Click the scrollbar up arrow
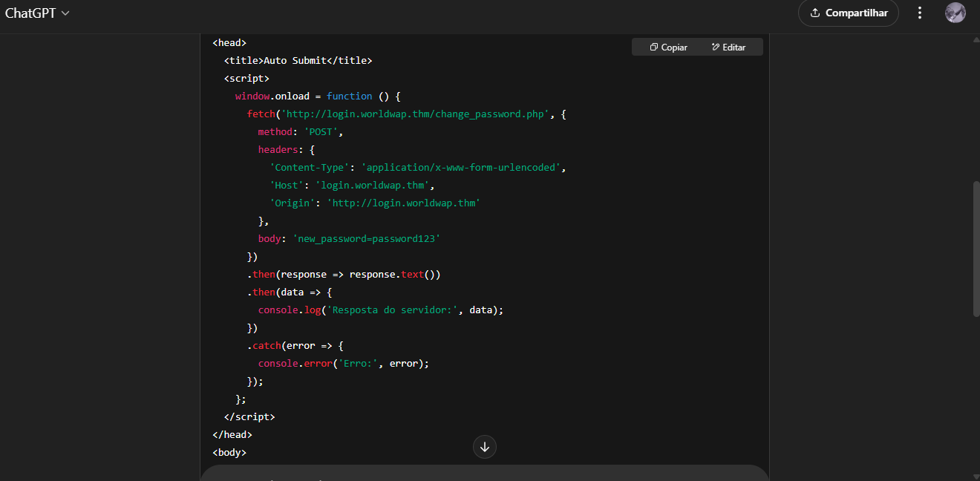This screenshot has height=481, width=980. click(x=976, y=39)
